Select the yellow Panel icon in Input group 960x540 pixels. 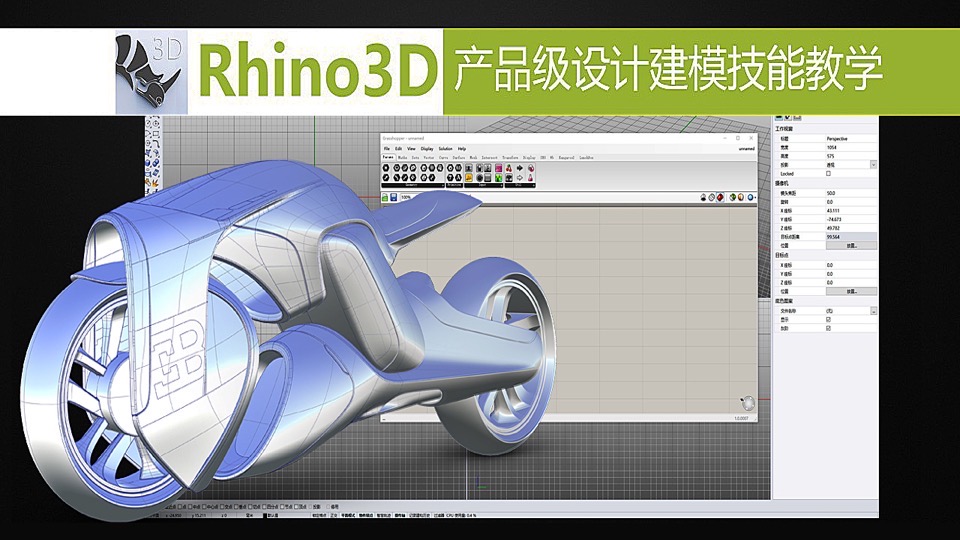click(468, 178)
